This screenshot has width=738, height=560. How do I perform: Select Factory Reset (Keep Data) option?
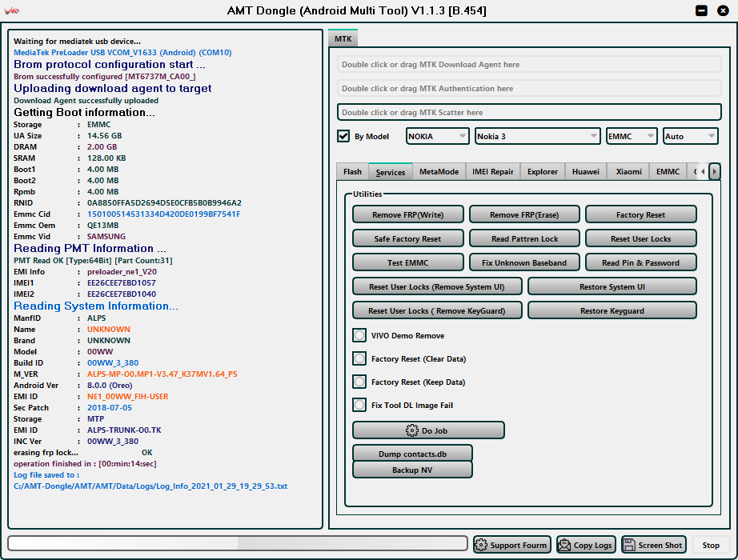(x=359, y=382)
